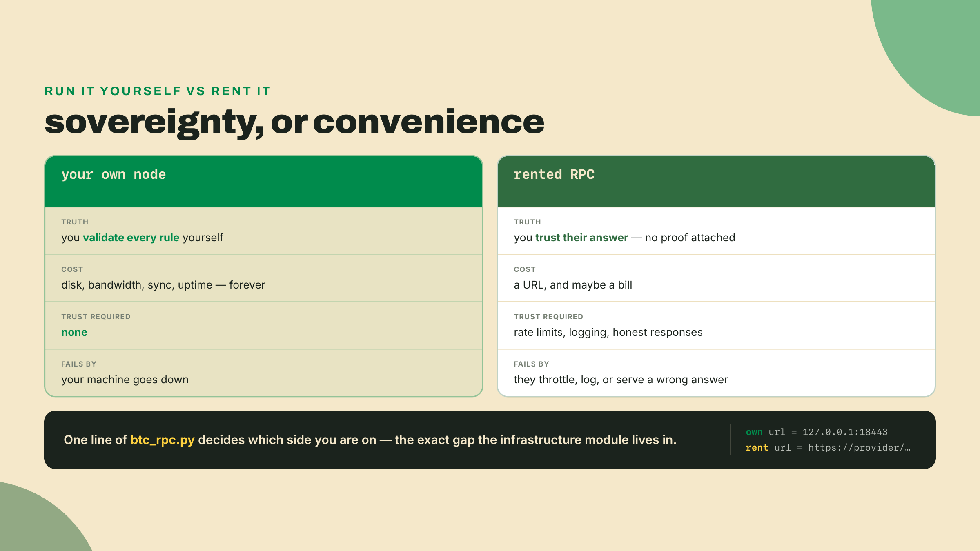Click FAILS BY label in rented RPC card
980x551 pixels.
point(531,364)
